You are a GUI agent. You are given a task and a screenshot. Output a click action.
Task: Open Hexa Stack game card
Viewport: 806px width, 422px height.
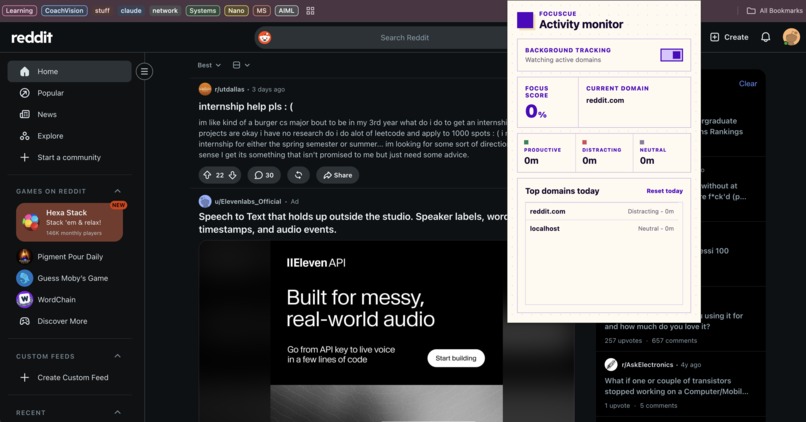[69, 222]
